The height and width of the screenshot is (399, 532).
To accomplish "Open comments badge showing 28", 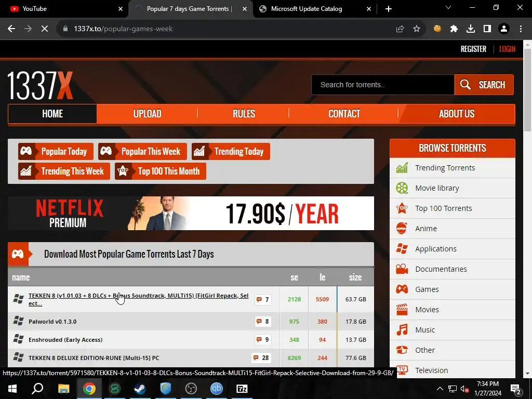I will [x=261, y=357].
